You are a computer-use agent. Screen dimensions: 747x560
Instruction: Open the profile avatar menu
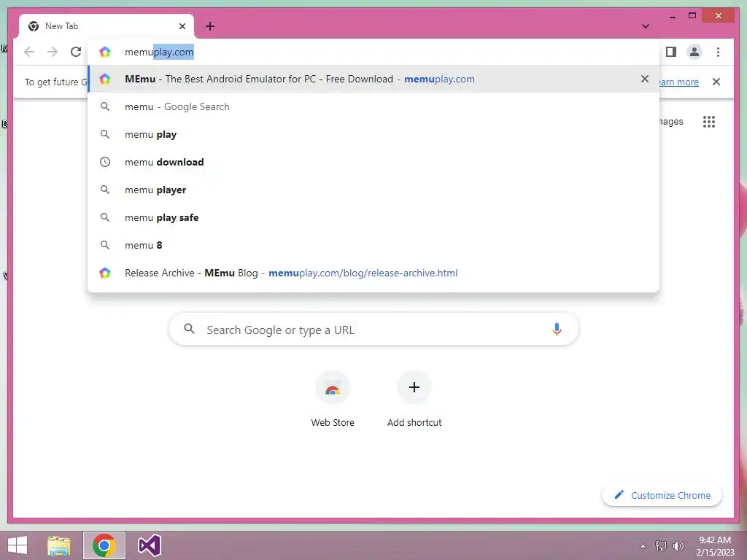tap(694, 52)
